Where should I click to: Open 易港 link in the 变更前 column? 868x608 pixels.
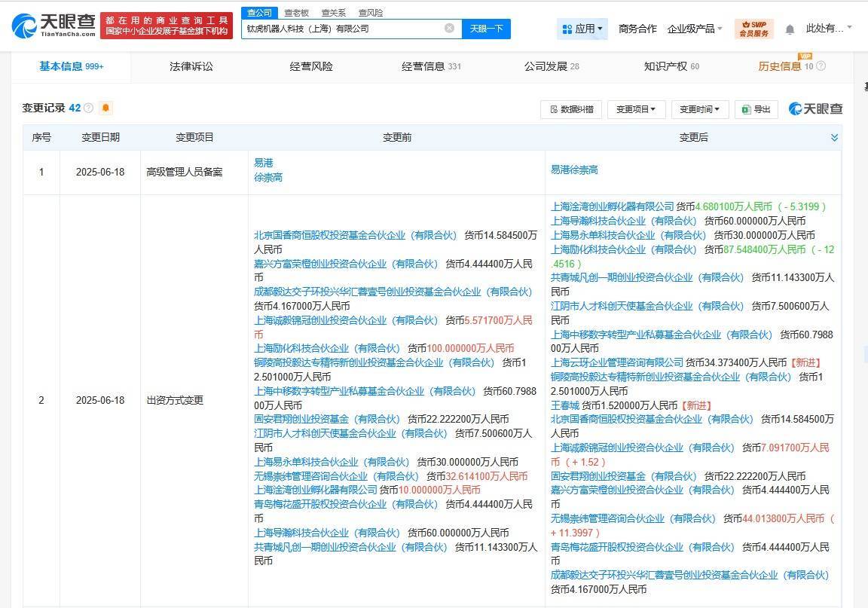click(264, 163)
